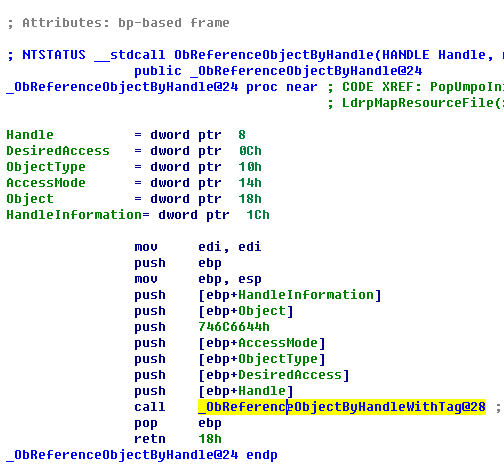Click the 'pop ebp' instruction
The width and height of the screenshot is (504, 465).
(x=178, y=423)
